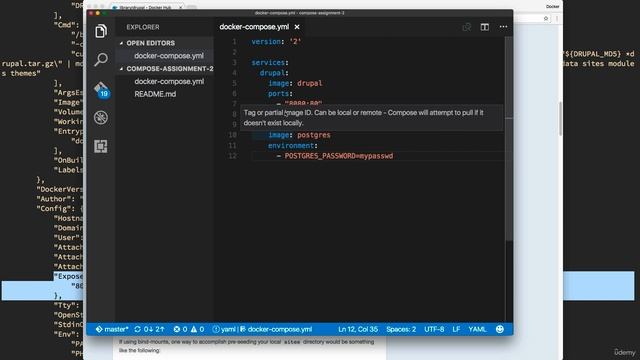The height and width of the screenshot is (360, 640).
Task: Click the environment: line in editor
Action: pyautogui.click(x=293, y=145)
